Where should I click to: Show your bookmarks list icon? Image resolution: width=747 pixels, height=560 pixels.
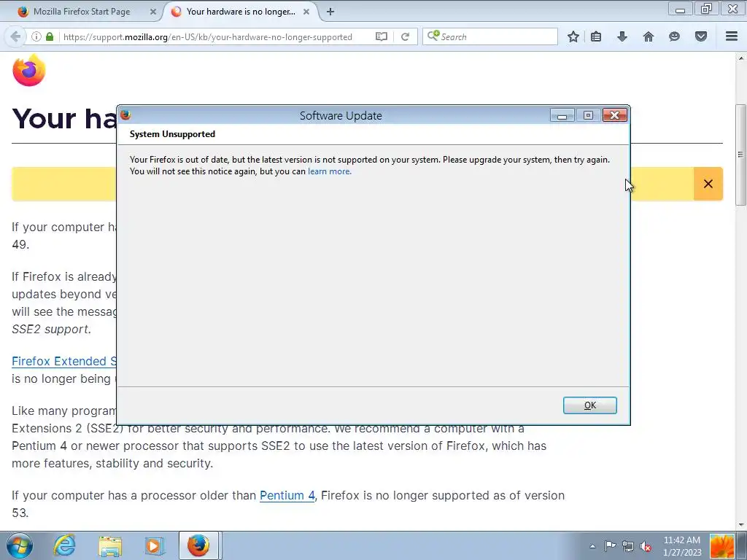tap(596, 36)
